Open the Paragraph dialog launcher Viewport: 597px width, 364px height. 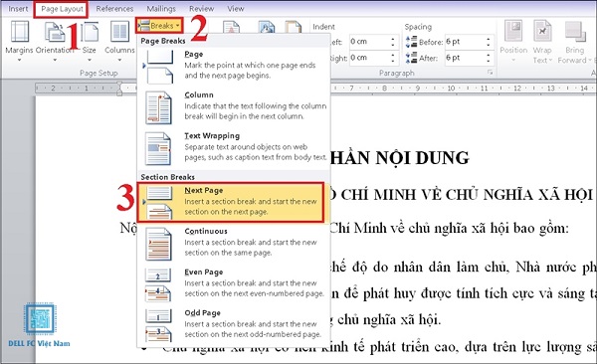point(490,73)
